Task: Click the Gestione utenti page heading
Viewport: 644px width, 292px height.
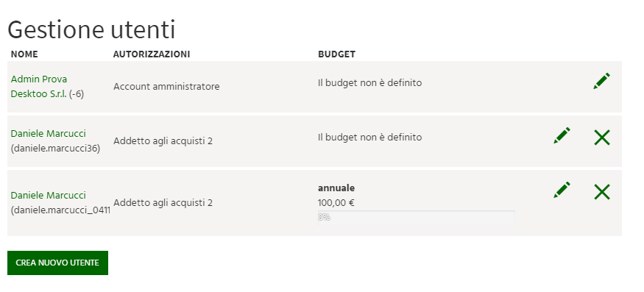Action: tap(91, 30)
